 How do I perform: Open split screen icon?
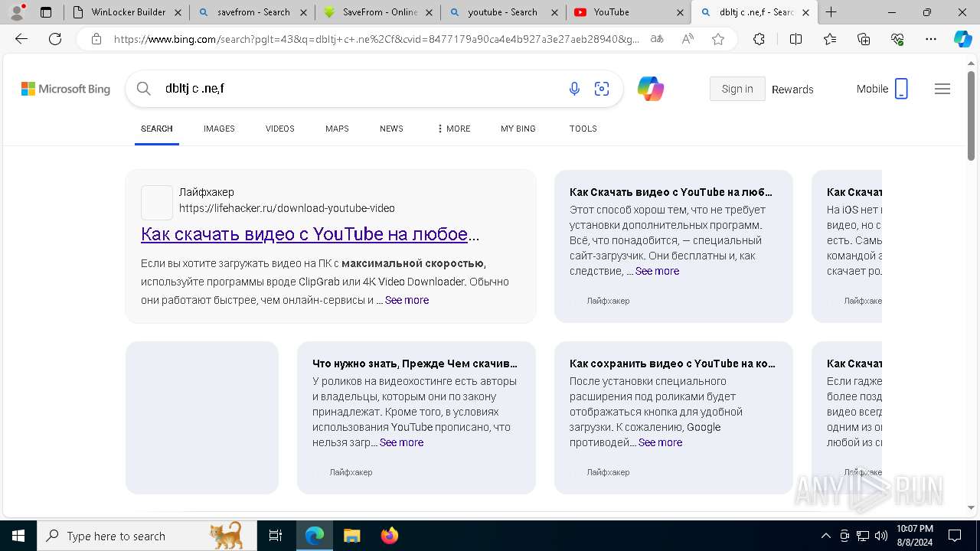[x=795, y=39]
